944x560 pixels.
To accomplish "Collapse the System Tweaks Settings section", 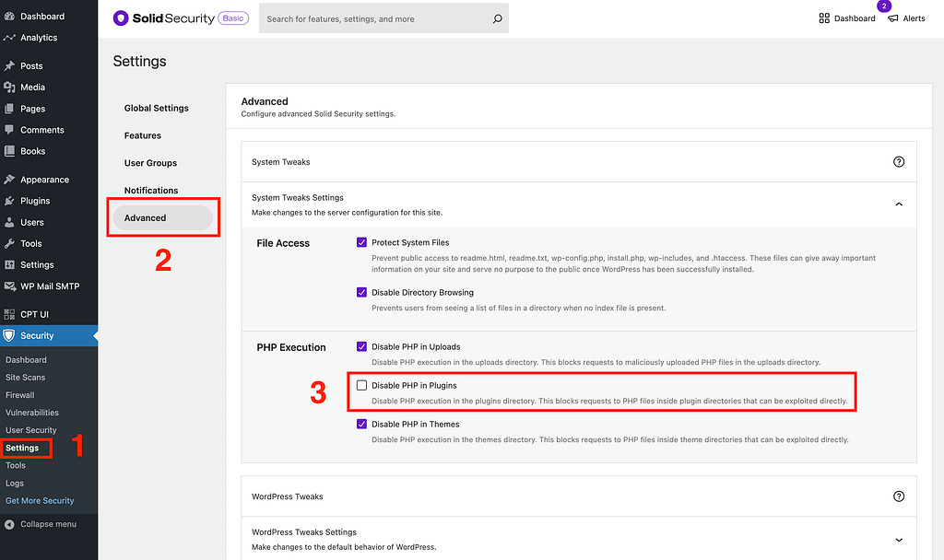I will click(x=898, y=204).
